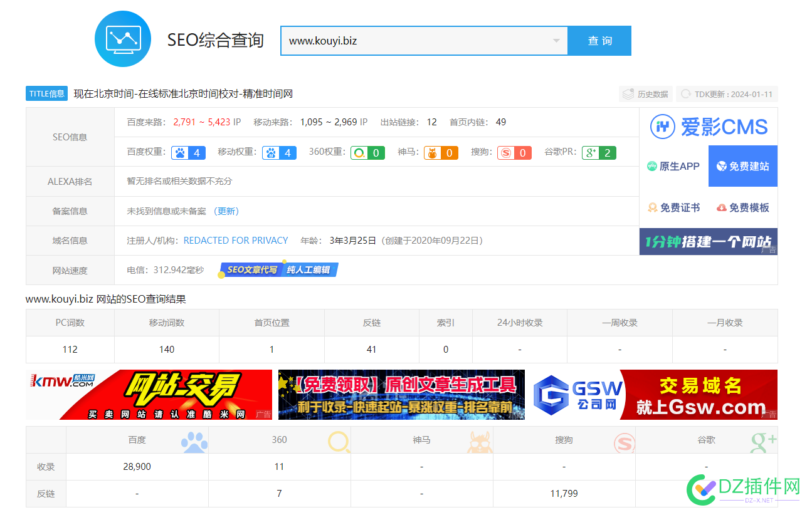
Task: Click the 免费建站 globe icon
Action: tap(722, 166)
